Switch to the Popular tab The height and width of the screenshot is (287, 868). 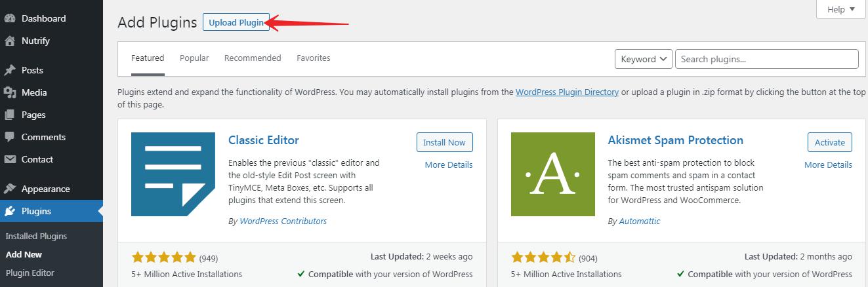194,58
